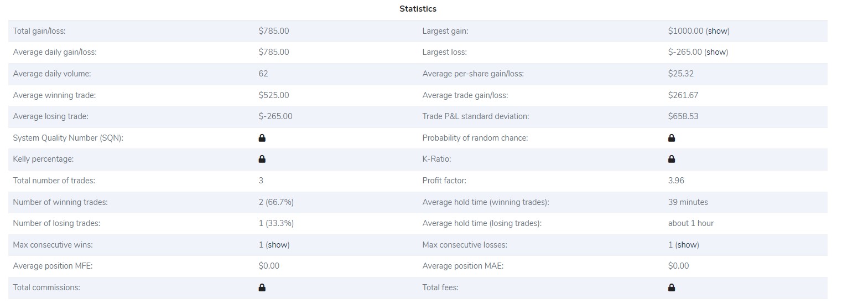Select the Profit factor value 3.96
This screenshot has width=868, height=303.
pyautogui.click(x=676, y=181)
